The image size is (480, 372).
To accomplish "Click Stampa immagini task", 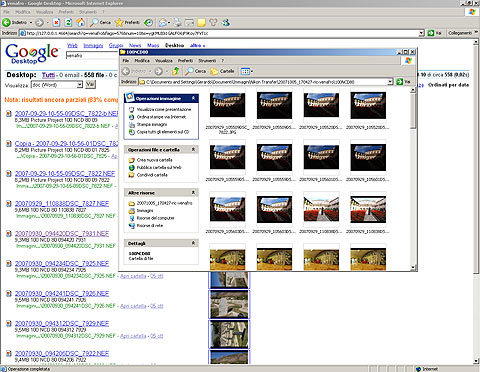I will tap(148, 125).
